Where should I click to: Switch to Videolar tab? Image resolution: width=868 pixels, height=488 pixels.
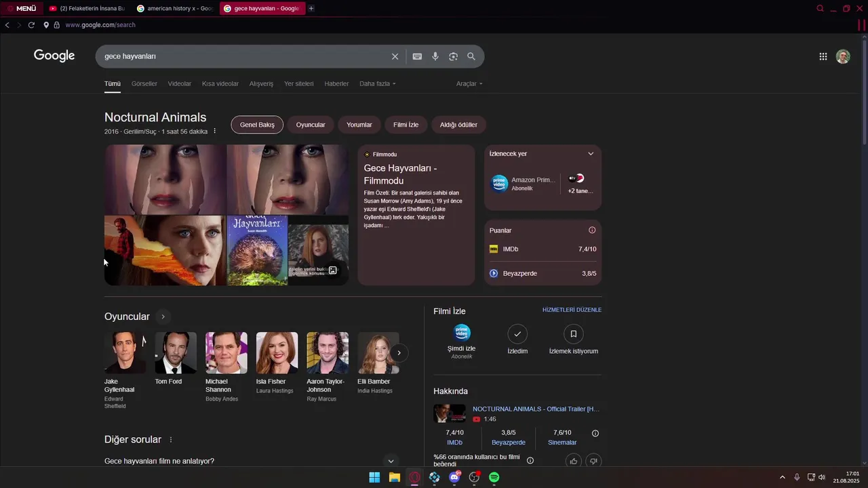pos(180,83)
